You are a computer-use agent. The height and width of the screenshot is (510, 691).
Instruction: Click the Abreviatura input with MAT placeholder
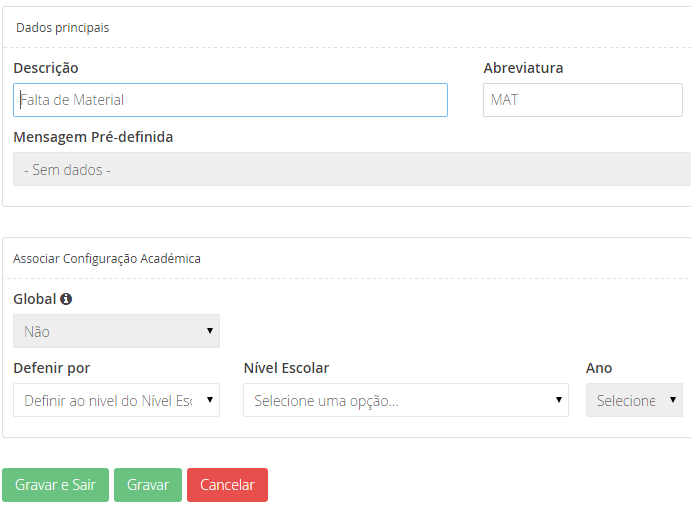[x=582, y=100]
